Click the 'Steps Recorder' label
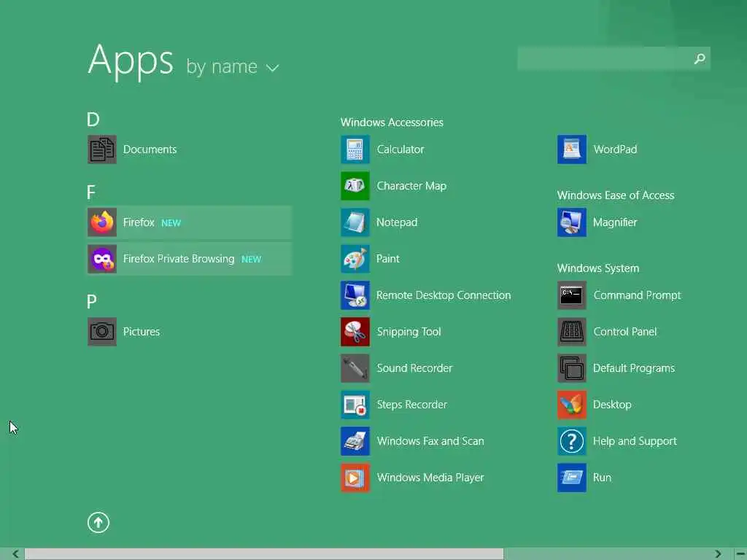This screenshot has width=747, height=560. coord(411,405)
